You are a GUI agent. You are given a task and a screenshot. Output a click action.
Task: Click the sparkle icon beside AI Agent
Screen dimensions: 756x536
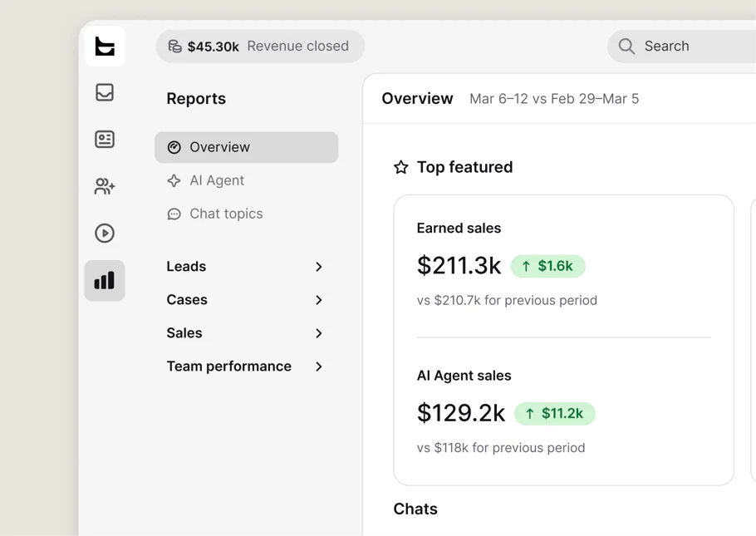(174, 180)
